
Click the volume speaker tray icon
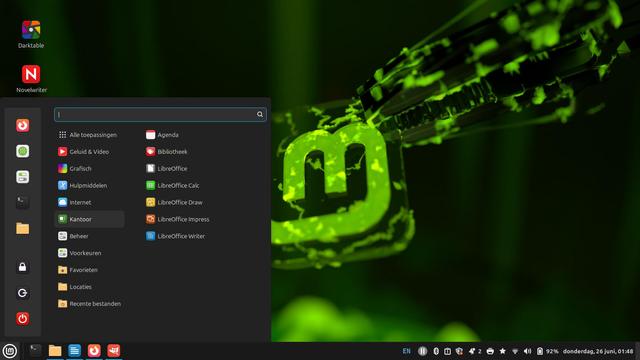pyautogui.click(x=527, y=351)
